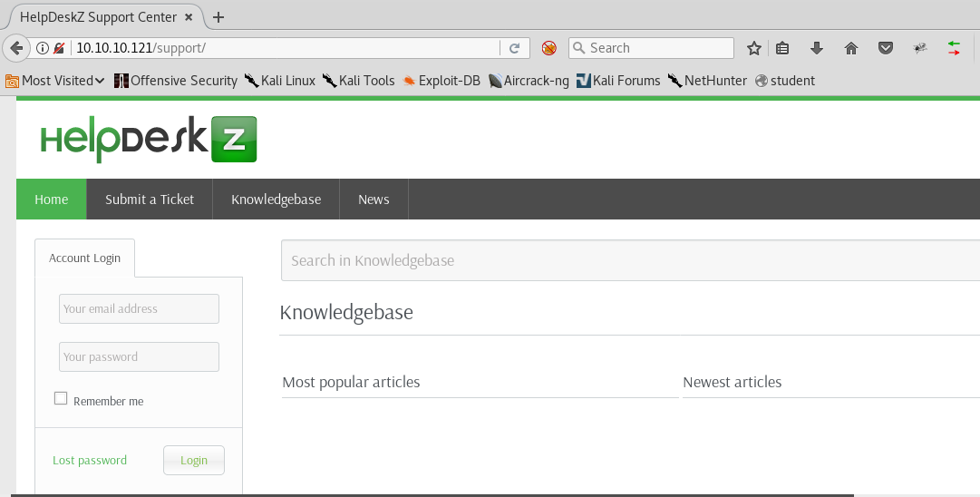Go to the browser home page icon
The width and height of the screenshot is (980, 497).
851,48
